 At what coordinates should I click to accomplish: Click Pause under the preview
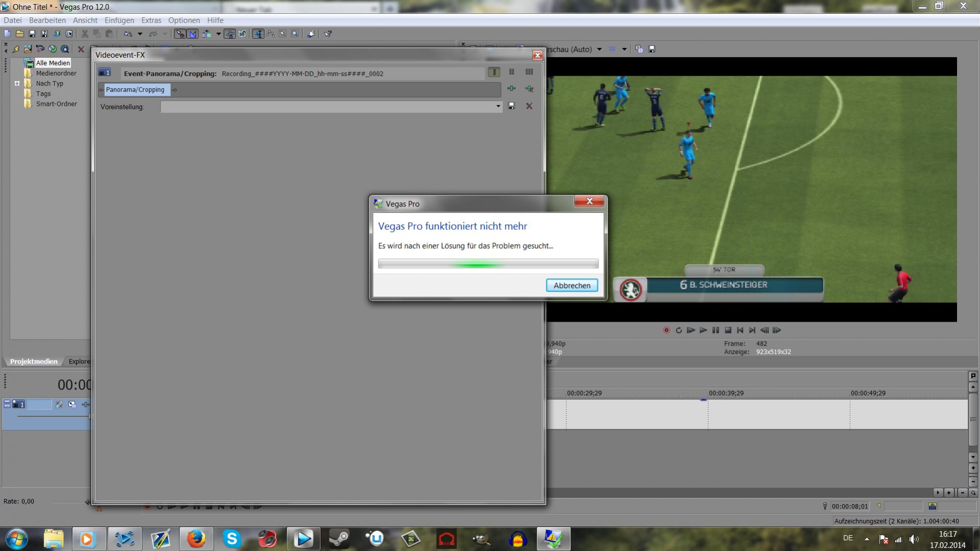tap(715, 330)
